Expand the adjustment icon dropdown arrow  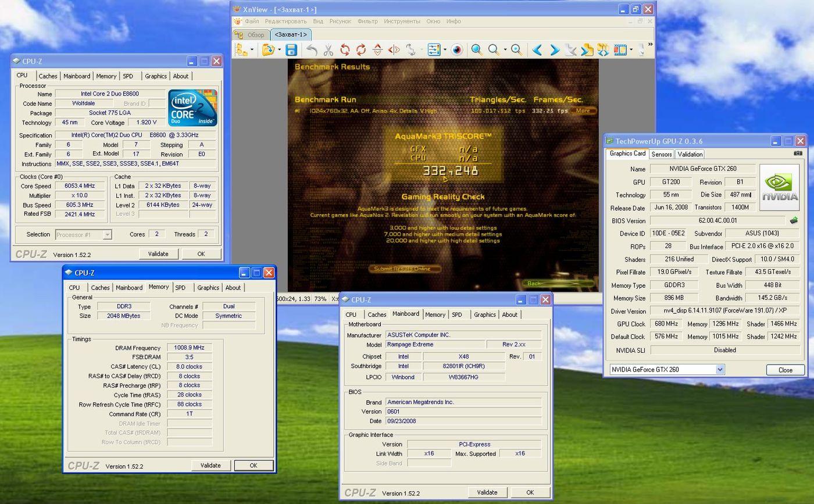coord(445,50)
